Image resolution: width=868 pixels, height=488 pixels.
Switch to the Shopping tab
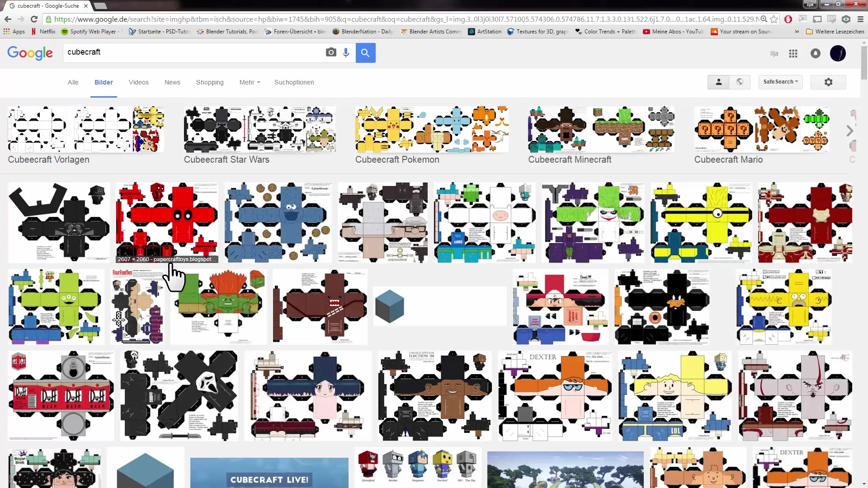click(x=210, y=82)
